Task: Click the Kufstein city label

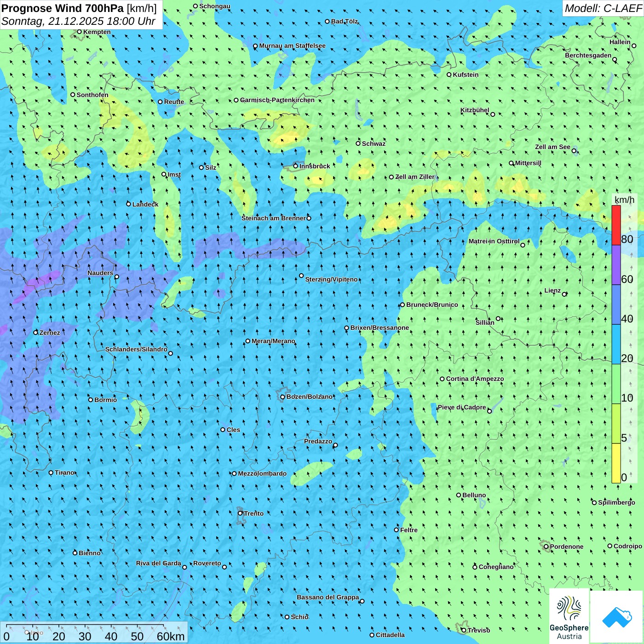Action: click(466, 75)
